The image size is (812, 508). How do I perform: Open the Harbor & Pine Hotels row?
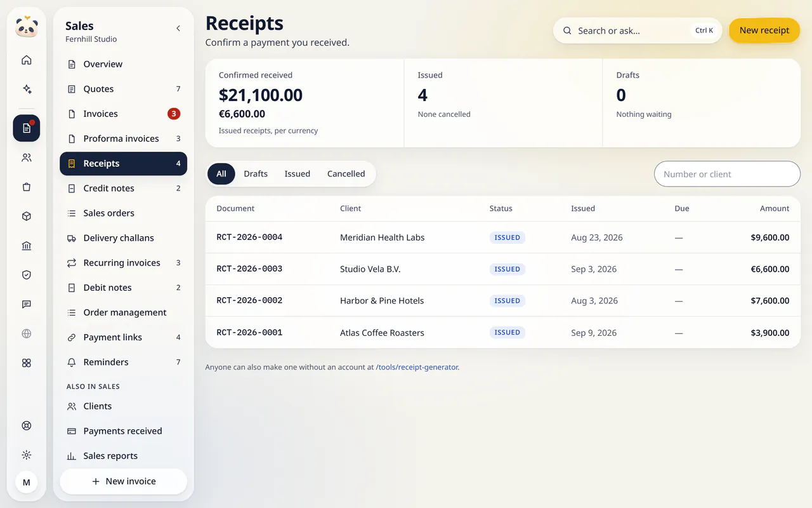tap(503, 301)
